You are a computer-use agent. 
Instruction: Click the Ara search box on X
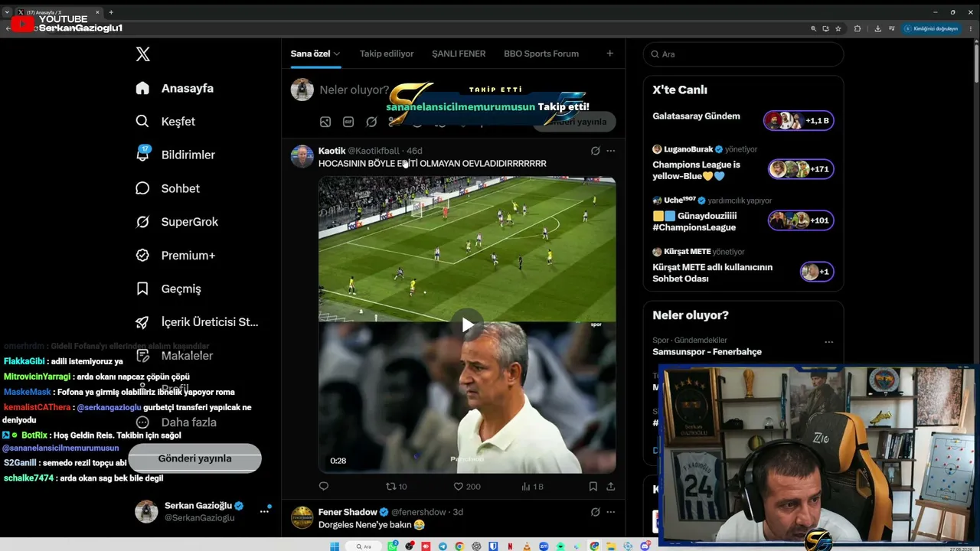(743, 54)
